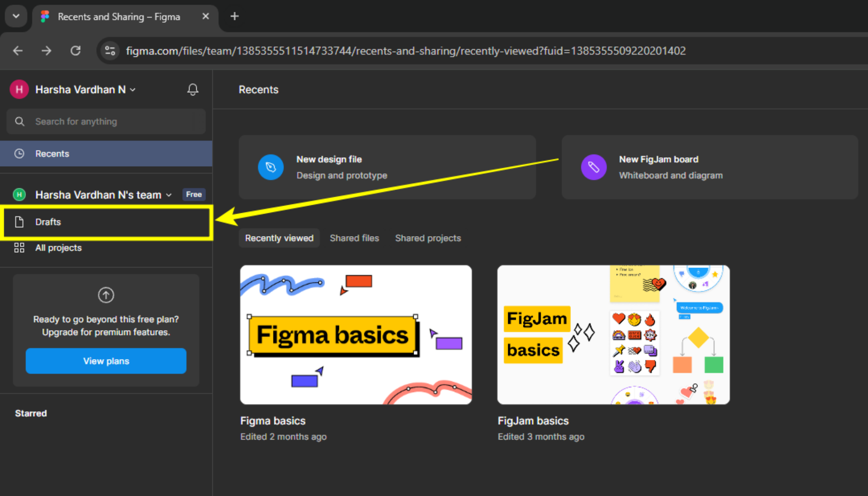Click the All projects grid icon
868x496 pixels.
19,248
